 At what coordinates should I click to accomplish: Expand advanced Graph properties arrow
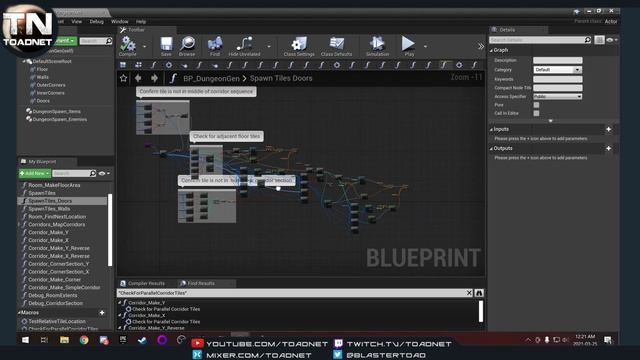[x=551, y=121]
